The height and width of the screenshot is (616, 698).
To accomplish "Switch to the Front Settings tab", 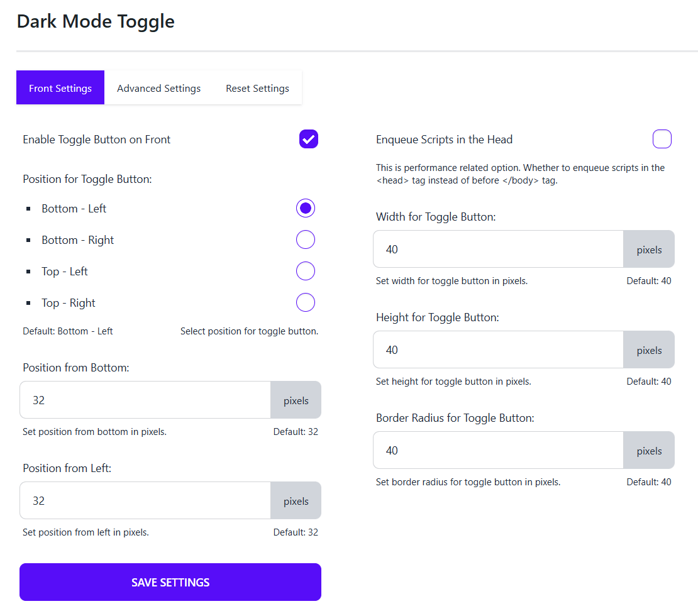I will 60,88.
